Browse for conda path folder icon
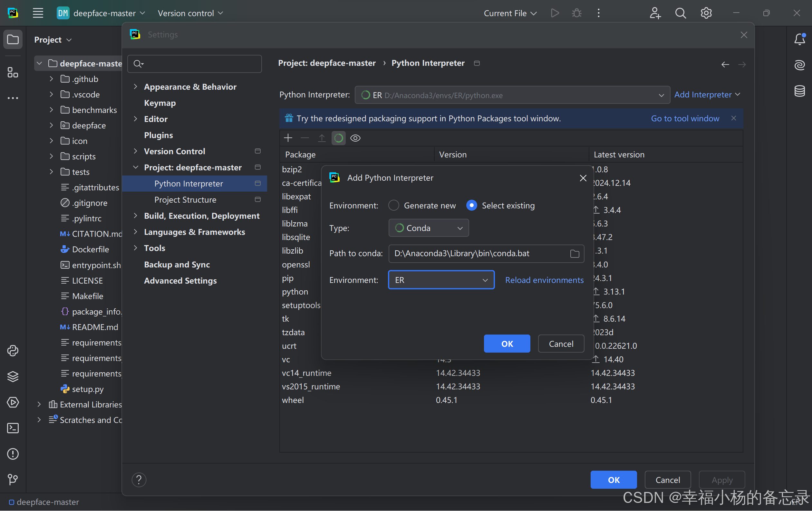Viewport: 812px width, 511px height. pyautogui.click(x=575, y=254)
